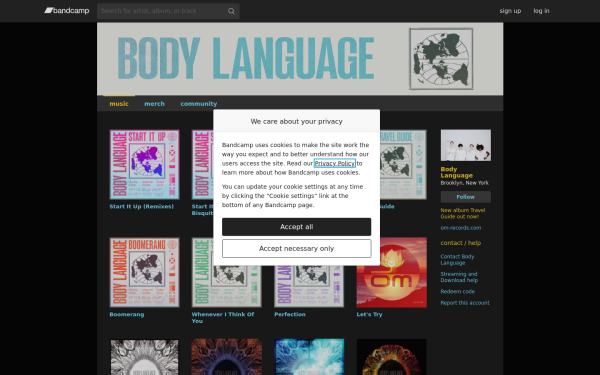Click 'New album Travel Guide out now!' text

[463, 213]
